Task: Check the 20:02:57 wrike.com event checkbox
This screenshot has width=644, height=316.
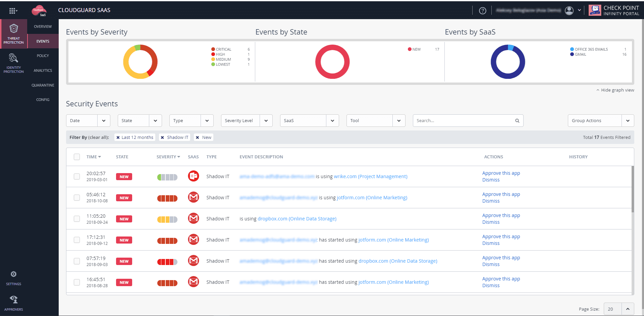Action: coord(77,176)
